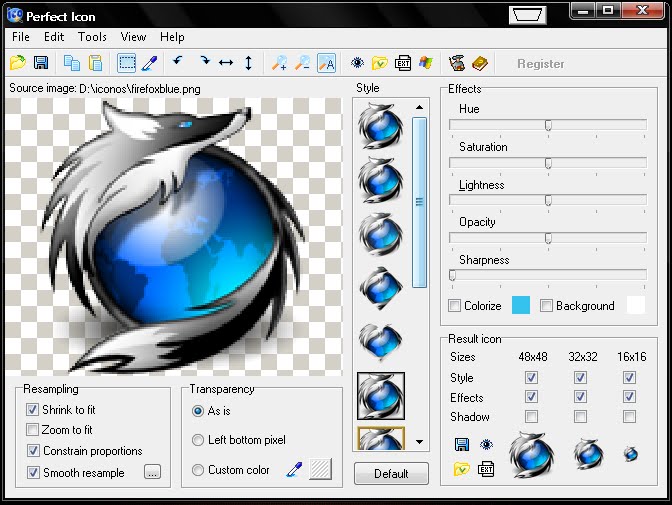This screenshot has width=672, height=505.
Task: Open the white Background color swatch
Action: [x=636, y=305]
